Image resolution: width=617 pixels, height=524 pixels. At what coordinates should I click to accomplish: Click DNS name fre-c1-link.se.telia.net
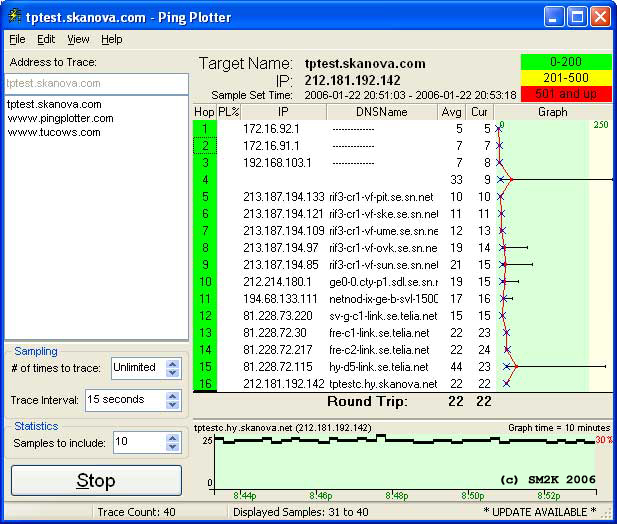tap(379, 333)
